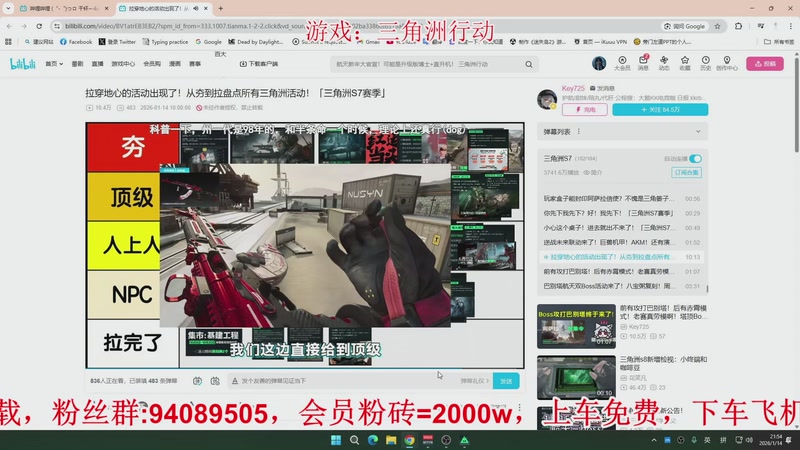Screen dimensions: 800x450
Task: Click the danmaku font style icon
Action: coord(235,381)
